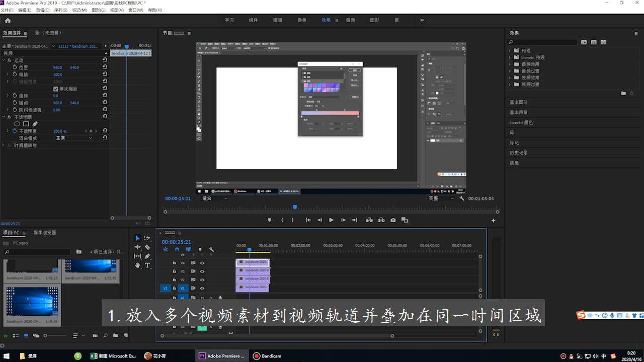Create ellipse mask for opacity

pyautogui.click(x=17, y=124)
